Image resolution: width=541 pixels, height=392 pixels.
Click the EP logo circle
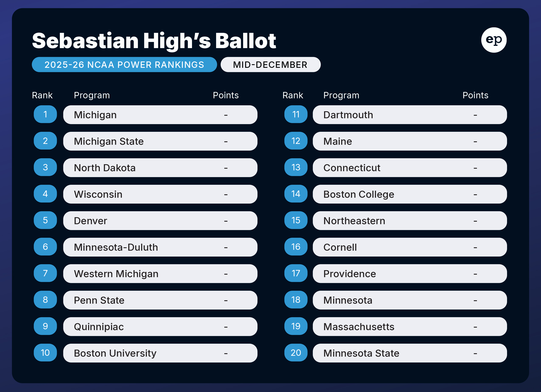[x=493, y=40]
